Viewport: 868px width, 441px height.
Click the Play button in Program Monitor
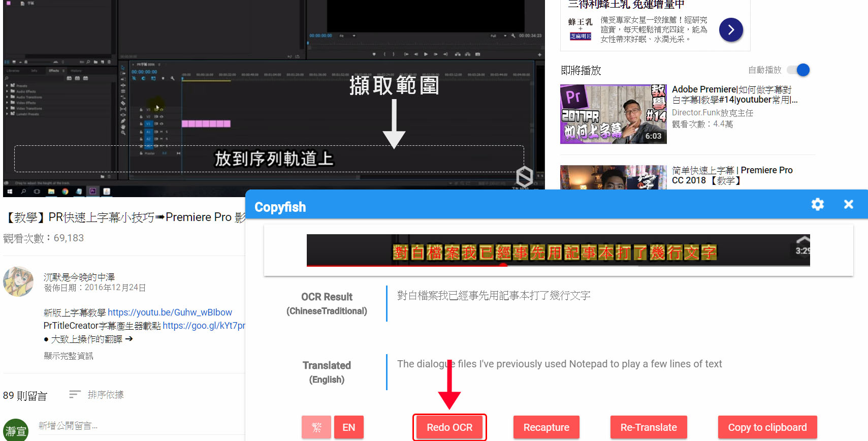tap(426, 54)
